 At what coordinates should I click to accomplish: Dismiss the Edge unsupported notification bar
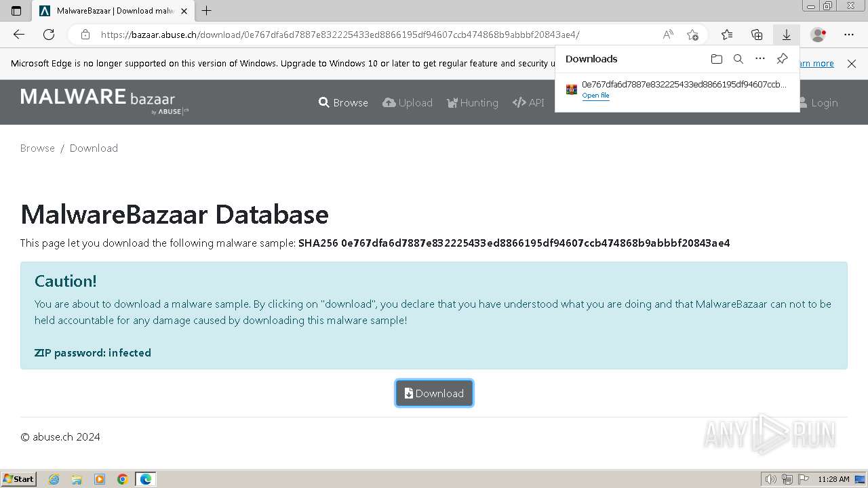click(x=852, y=64)
